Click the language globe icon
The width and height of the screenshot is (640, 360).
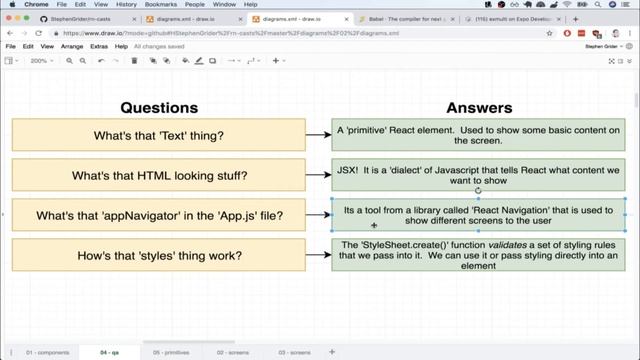(629, 47)
